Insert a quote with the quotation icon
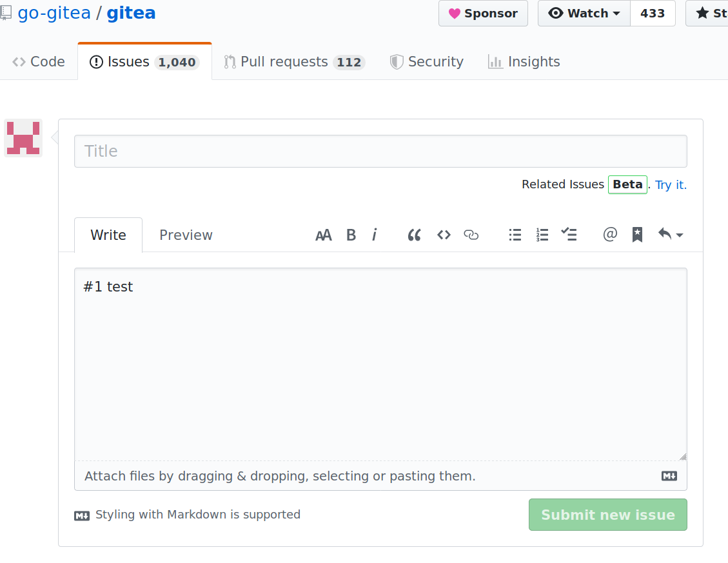The height and width of the screenshot is (563, 728). (414, 235)
